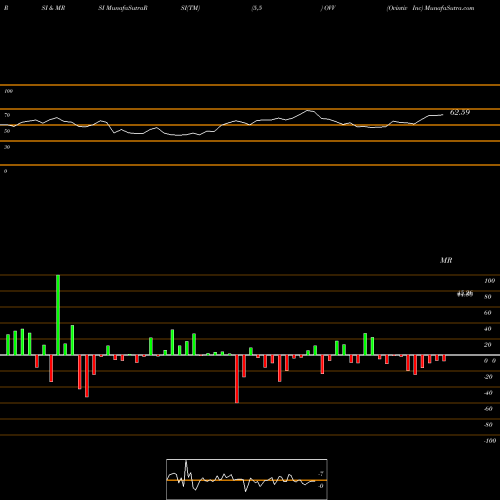Image resolution: width=500 pixels, height=500 pixels.
Task: Click the MunafaSutra.com title text
Action: click(x=449, y=8)
